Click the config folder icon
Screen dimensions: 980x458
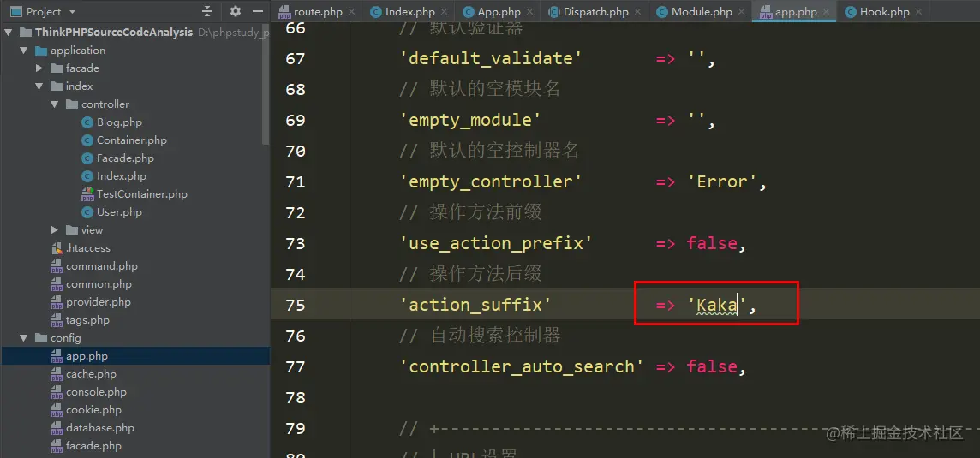(40, 338)
